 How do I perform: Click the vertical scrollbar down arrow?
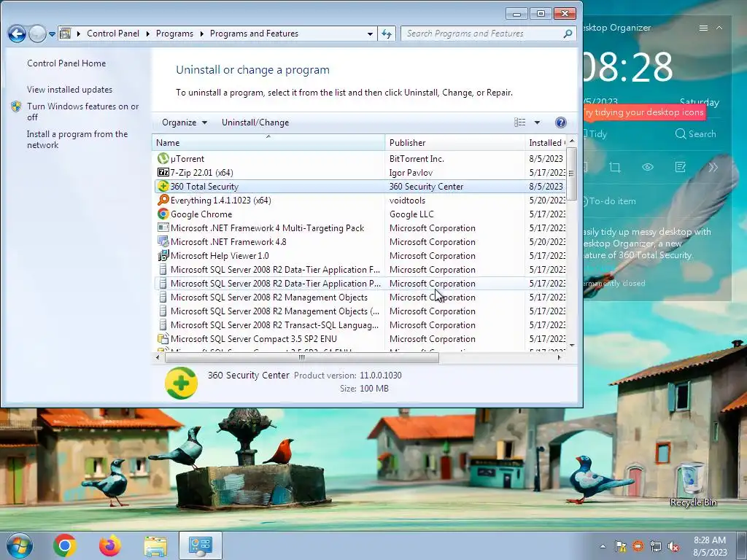572,346
